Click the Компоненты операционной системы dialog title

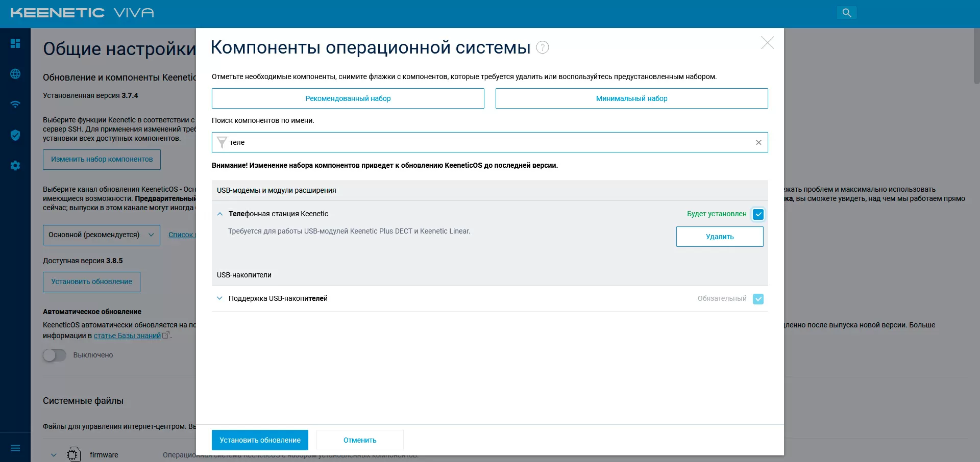click(x=371, y=47)
